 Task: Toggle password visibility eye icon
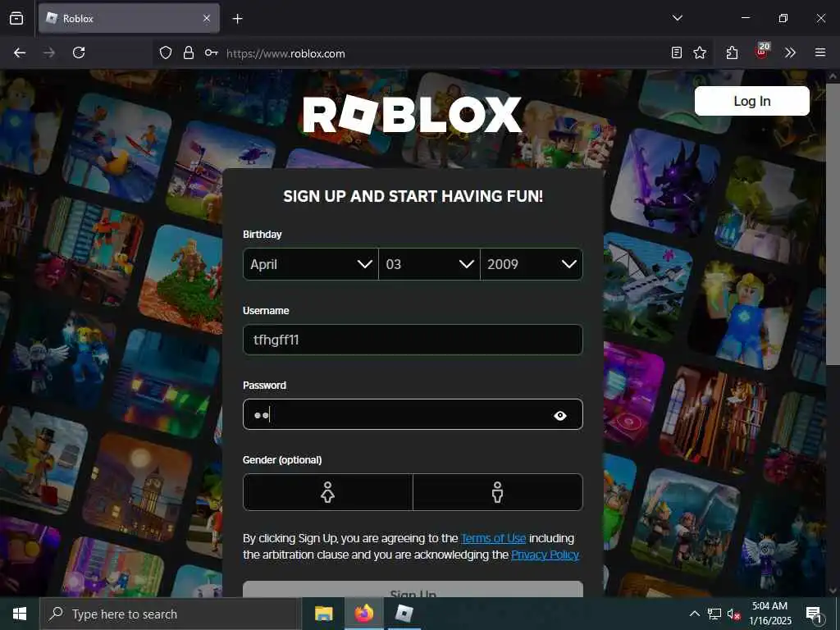tap(560, 415)
